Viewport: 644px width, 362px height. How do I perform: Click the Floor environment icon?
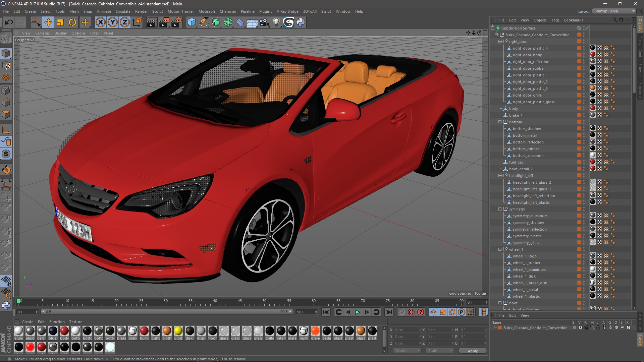pos(252,22)
